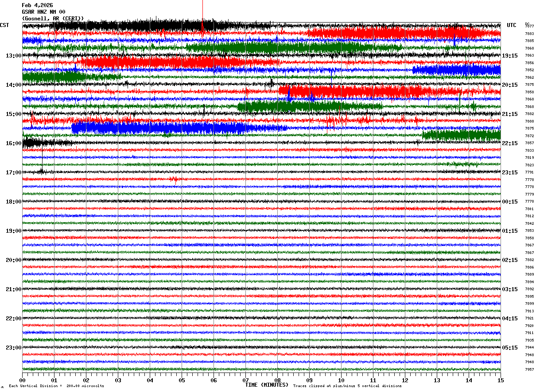Click the 23:15 UTC time label
The image size is (536, 392).
510,173
